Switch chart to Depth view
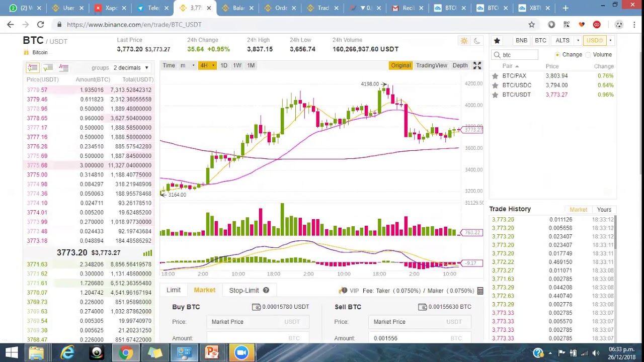Screen dimensions: 644x362 pyautogui.click(x=460, y=65)
